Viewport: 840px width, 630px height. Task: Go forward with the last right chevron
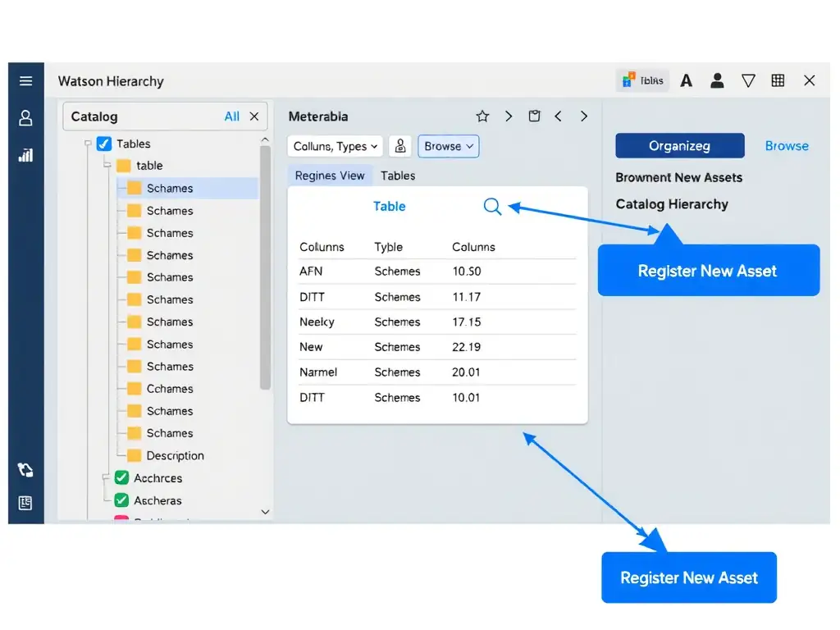click(584, 116)
